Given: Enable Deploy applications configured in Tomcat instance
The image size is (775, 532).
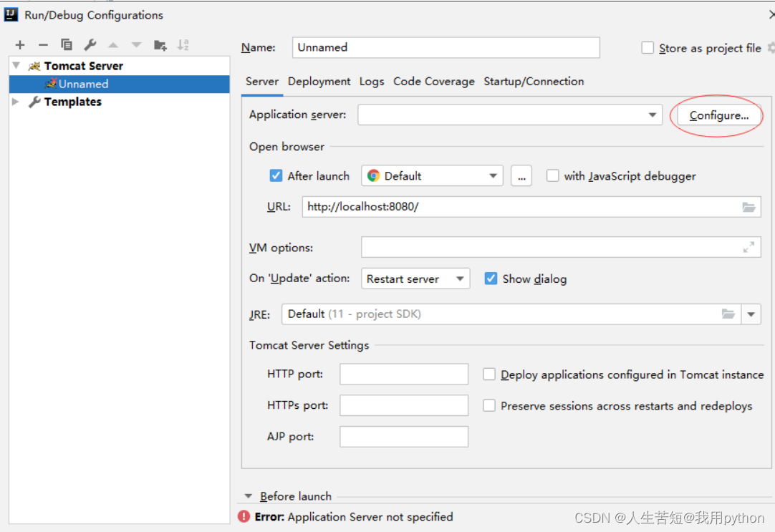Looking at the screenshot, I should pos(488,374).
